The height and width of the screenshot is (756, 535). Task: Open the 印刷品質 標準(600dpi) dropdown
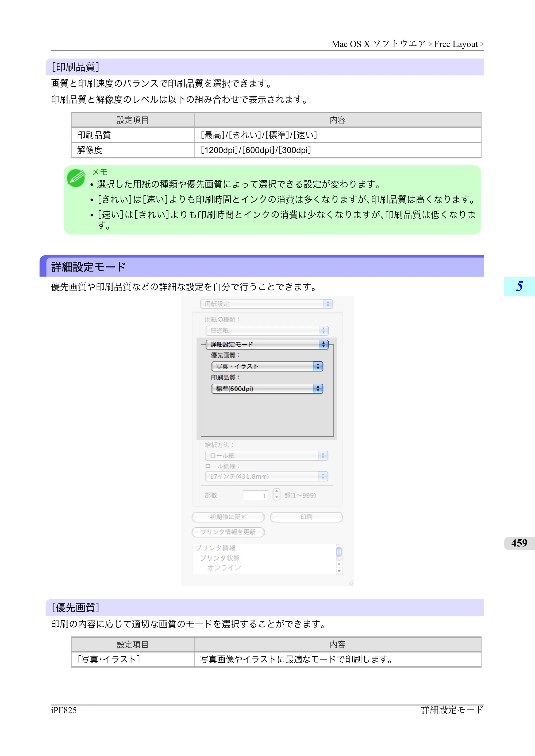pos(267,389)
